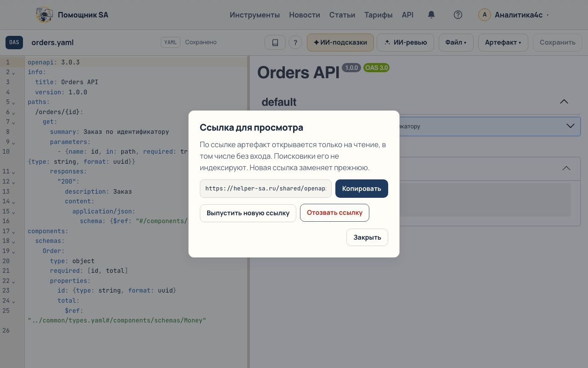Viewport: 588px width, 368px height.
Task: Fold the get block at line 7
Action: (x=13, y=122)
